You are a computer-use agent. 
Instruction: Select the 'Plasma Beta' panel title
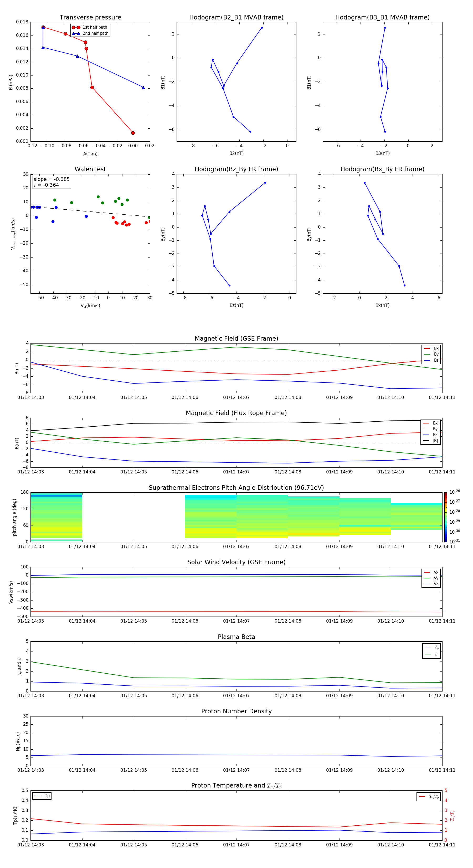pyautogui.click(x=236, y=637)
